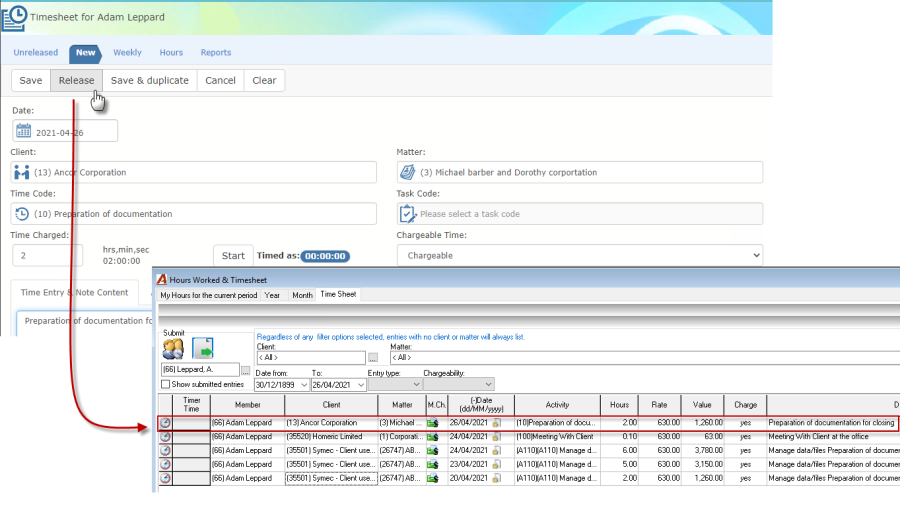Sort by the Client column header
This screenshot has height=511, width=900.
[x=331, y=405]
